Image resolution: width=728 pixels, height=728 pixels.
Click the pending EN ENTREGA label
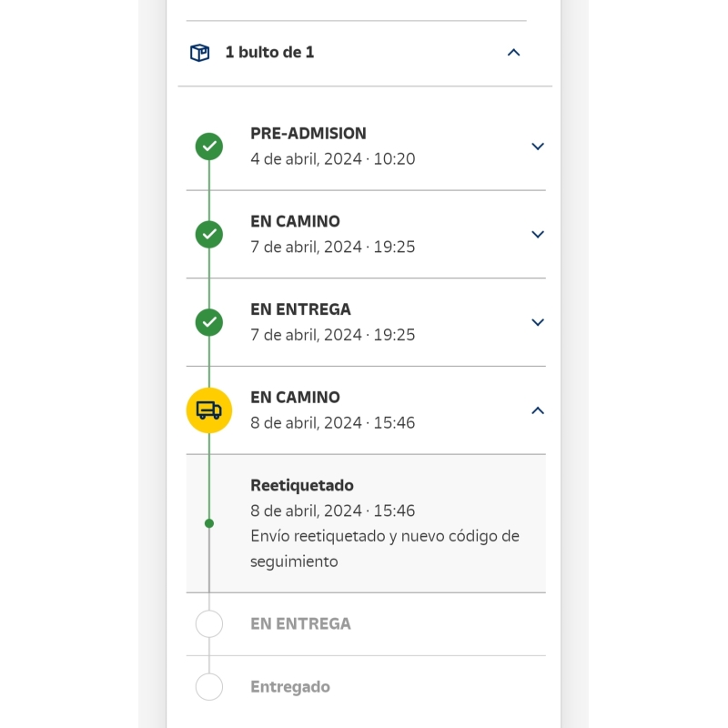300,624
